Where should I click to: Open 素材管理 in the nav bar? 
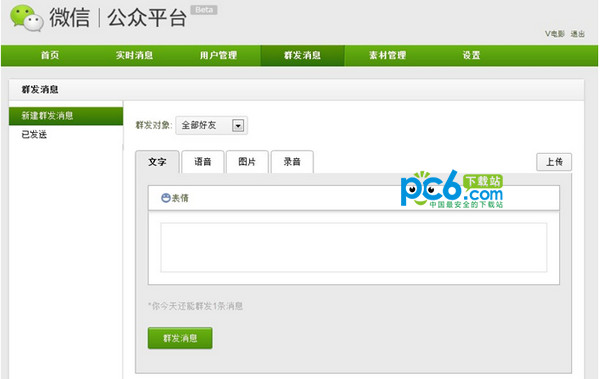click(387, 56)
